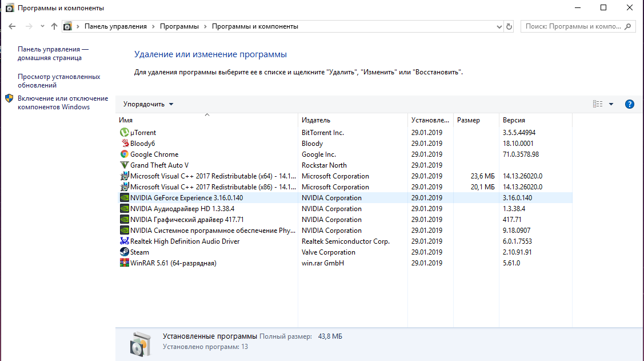Image resolution: width=644 pixels, height=361 pixels.
Task: Click the Google Chrome icon in list
Action: 124,154
